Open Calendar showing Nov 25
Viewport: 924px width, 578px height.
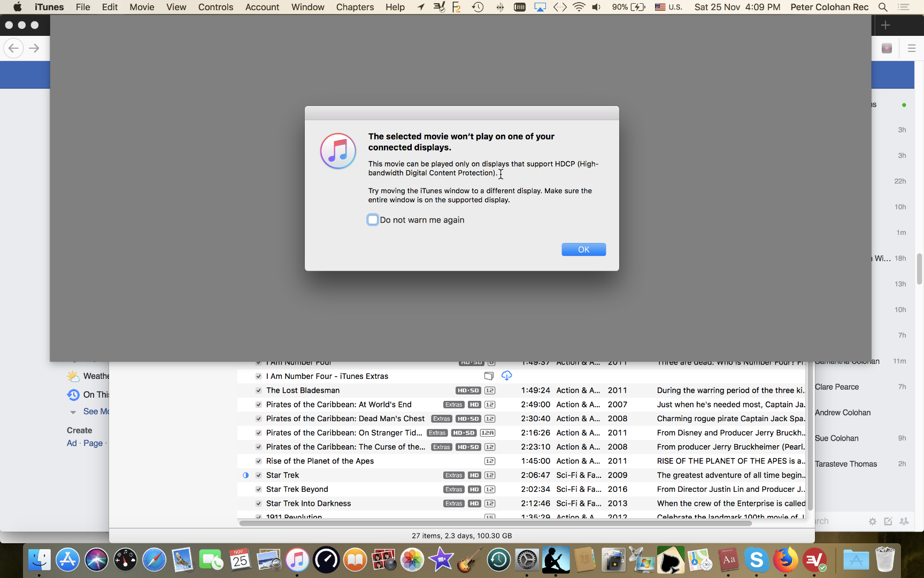240,560
